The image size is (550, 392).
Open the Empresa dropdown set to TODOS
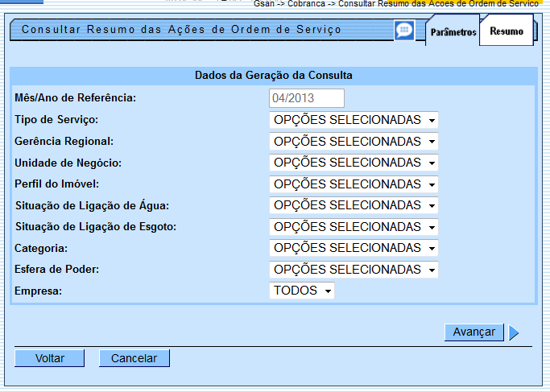tap(302, 291)
